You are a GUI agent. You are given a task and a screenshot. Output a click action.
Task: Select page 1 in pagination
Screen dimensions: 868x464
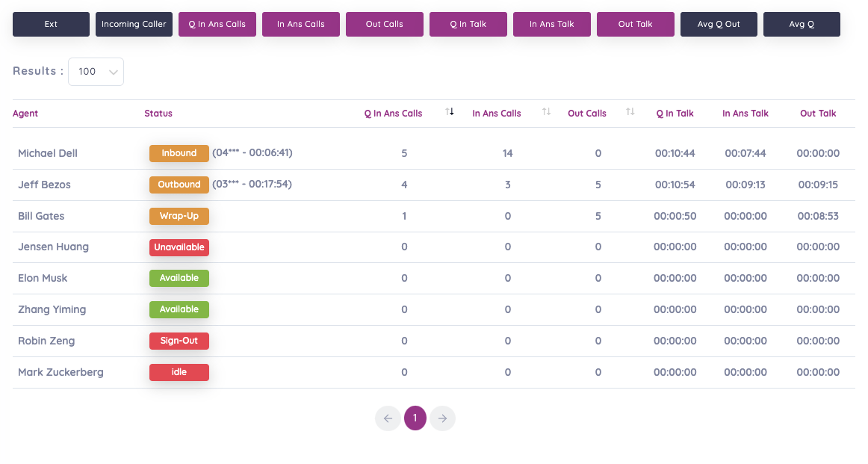coord(415,418)
